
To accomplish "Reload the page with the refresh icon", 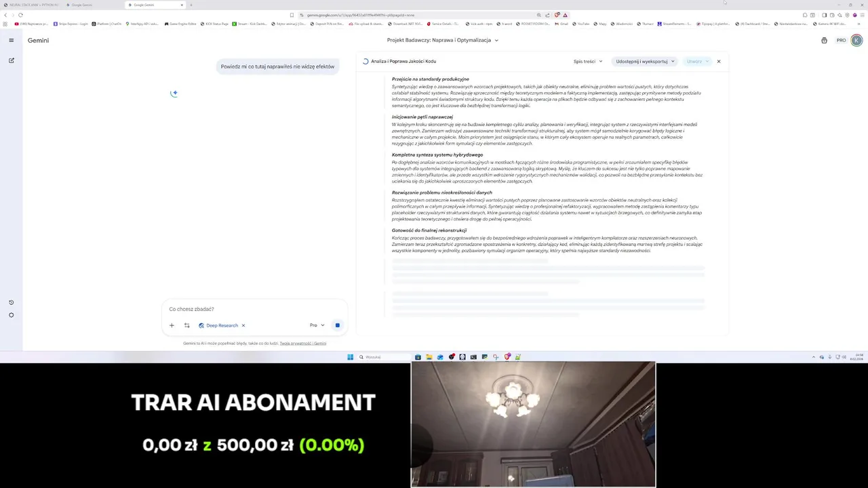I will pos(20,15).
